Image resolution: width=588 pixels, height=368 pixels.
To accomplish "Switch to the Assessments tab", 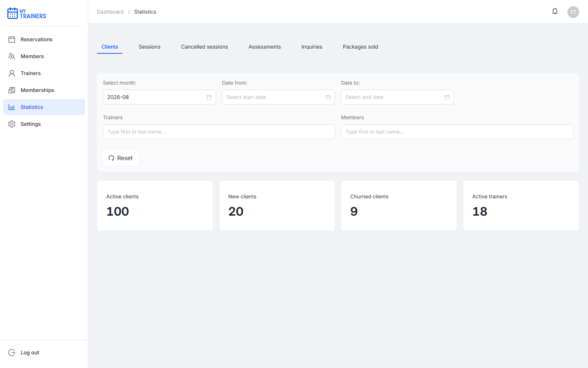I will (265, 47).
